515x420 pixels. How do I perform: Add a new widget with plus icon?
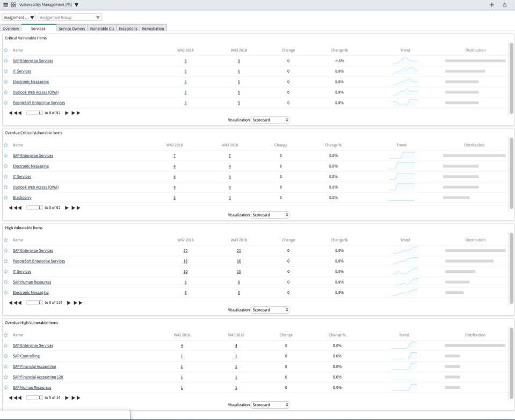492,5
